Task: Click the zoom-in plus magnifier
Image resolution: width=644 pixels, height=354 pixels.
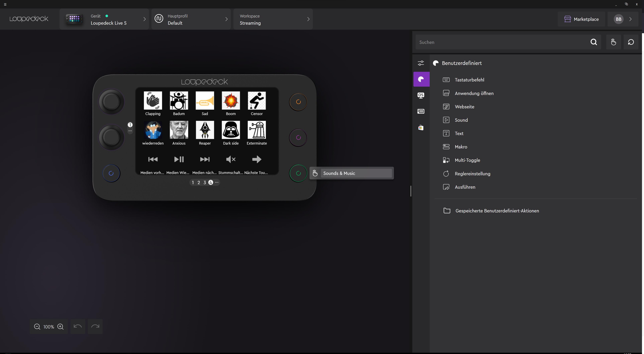Action: pos(61,327)
